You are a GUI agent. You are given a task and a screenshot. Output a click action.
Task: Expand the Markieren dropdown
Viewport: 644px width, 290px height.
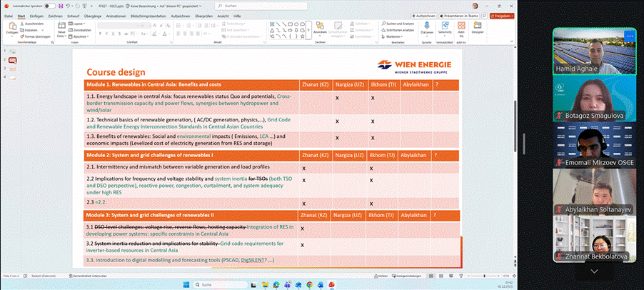point(393,36)
